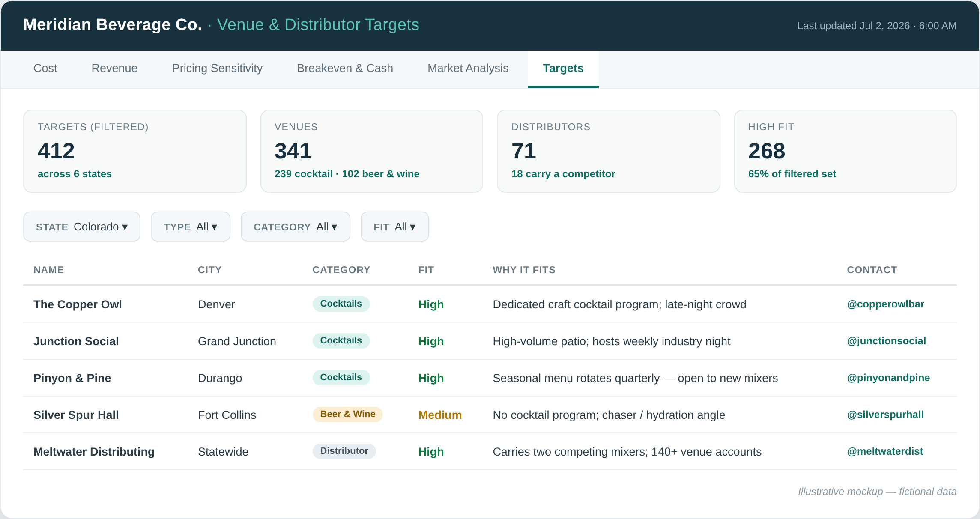
Task: Expand the Fit filter dropdown
Action: pyautogui.click(x=395, y=227)
